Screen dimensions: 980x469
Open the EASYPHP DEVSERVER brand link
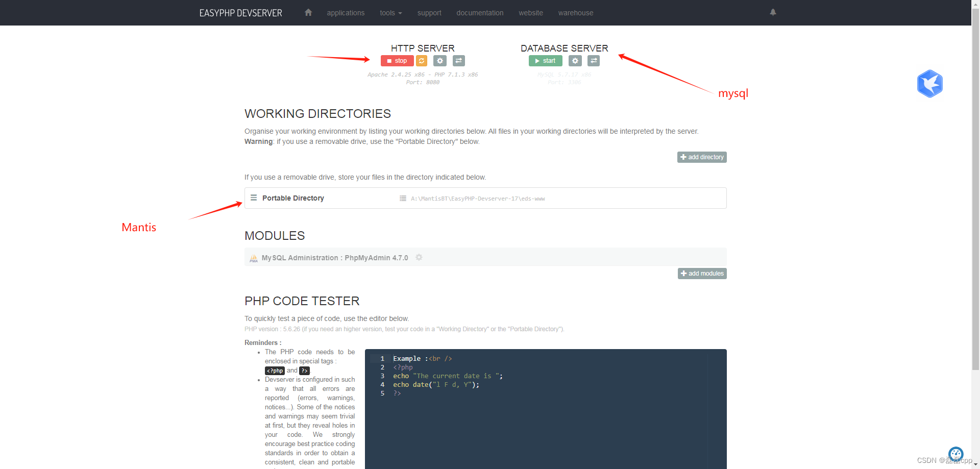(x=240, y=13)
